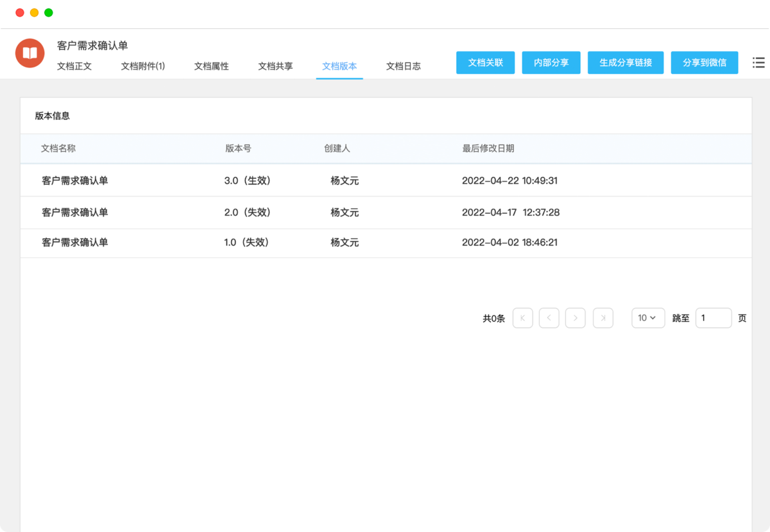The image size is (770, 532).
Task: Switch to 文档属性 tab
Action: [x=212, y=66]
